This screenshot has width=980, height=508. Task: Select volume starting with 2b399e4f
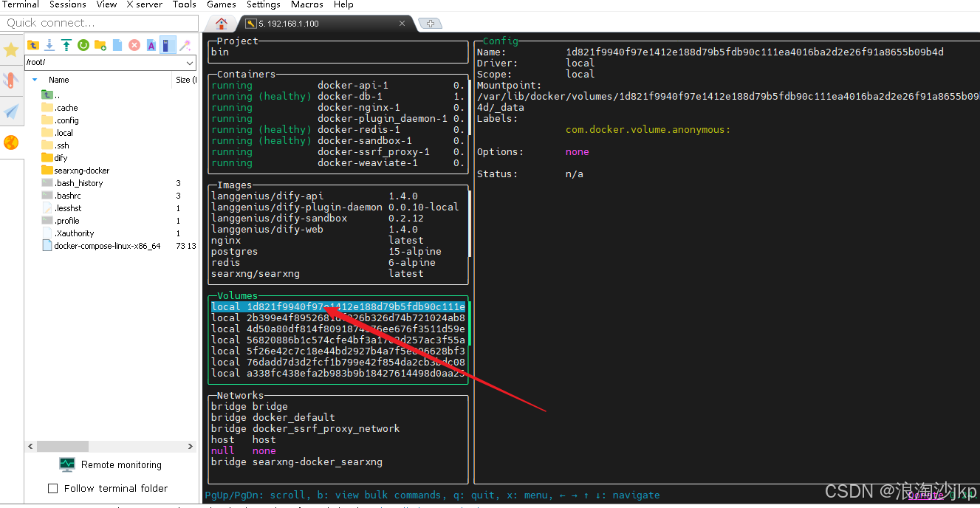point(337,318)
